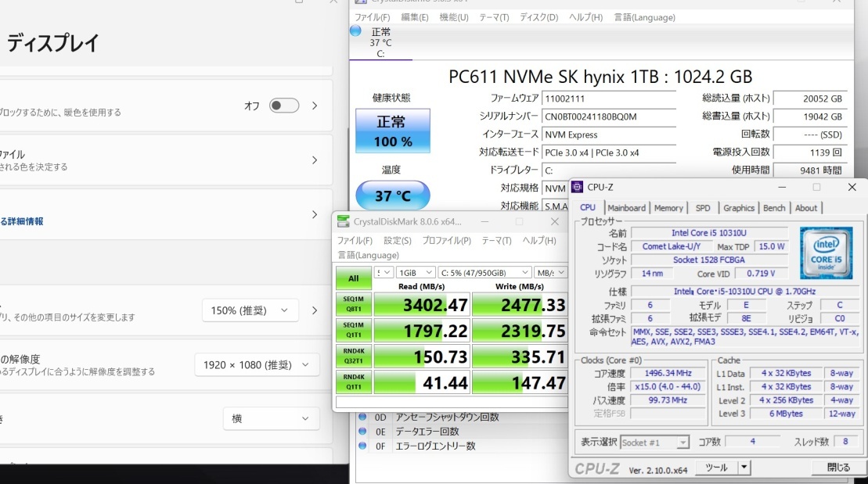Switch to the CPU tab in CPU-Z
Viewport: 868px width, 484px height.
(588, 207)
